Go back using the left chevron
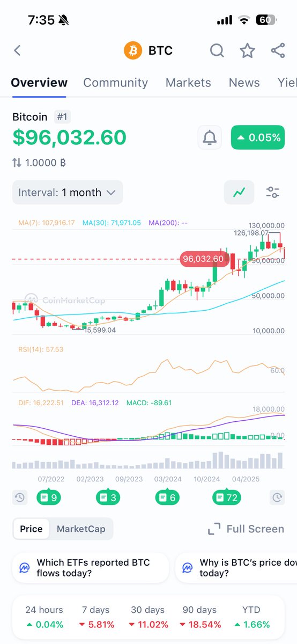Image resolution: width=297 pixels, height=644 pixels. click(x=17, y=50)
